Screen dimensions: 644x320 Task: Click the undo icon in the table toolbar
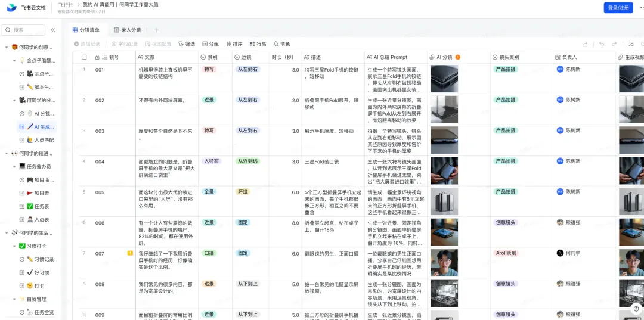tap(602, 44)
